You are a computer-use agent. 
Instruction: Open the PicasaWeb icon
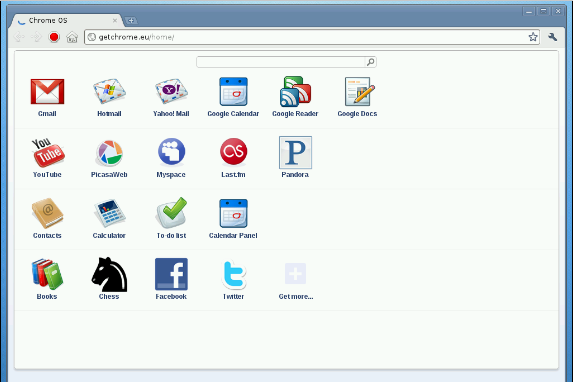pyautogui.click(x=109, y=152)
